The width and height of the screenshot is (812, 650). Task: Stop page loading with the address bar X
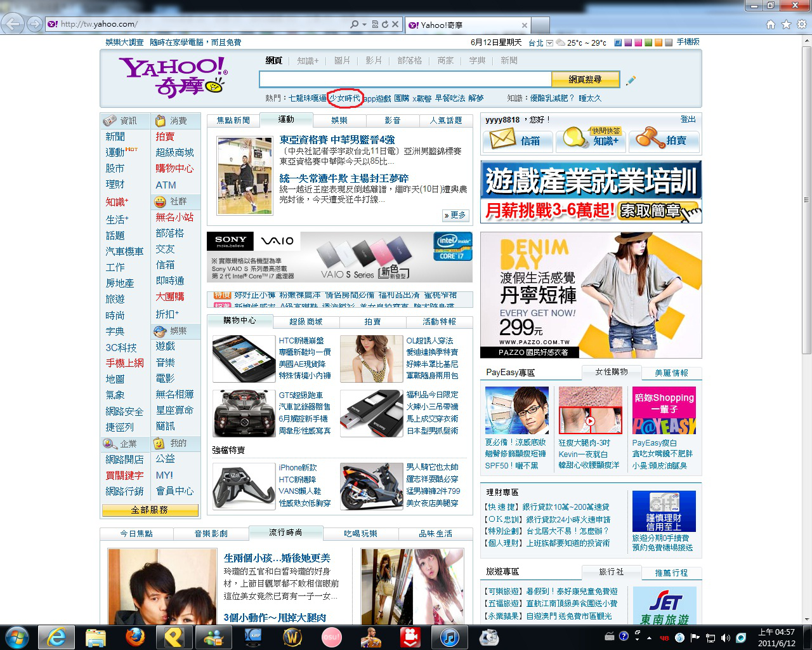pos(395,24)
